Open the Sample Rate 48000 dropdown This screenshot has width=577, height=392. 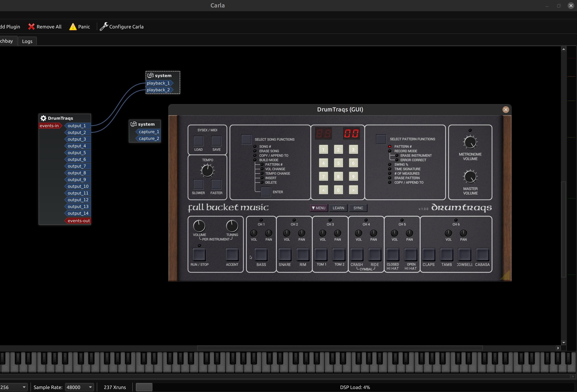(79, 387)
